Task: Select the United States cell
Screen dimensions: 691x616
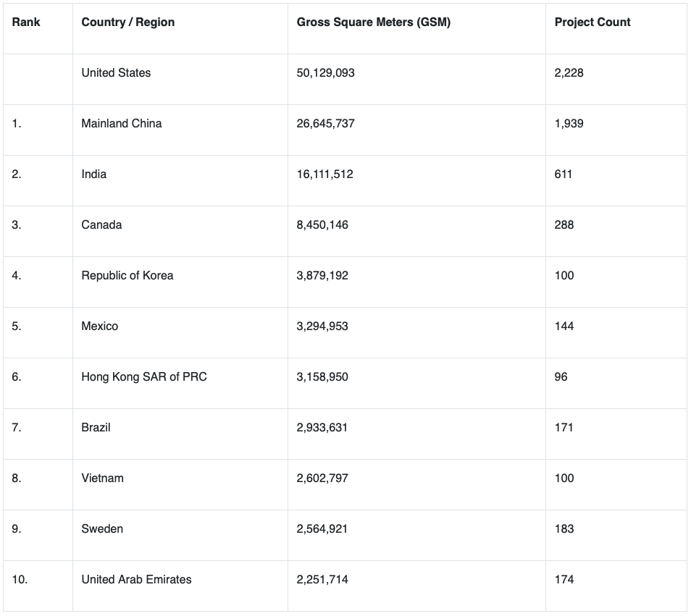Action: (x=116, y=72)
